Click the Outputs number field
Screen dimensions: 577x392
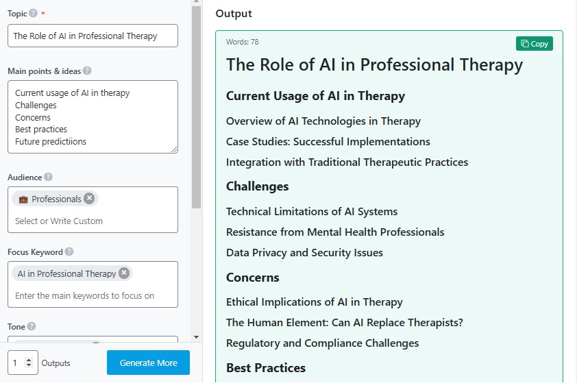[x=17, y=363]
